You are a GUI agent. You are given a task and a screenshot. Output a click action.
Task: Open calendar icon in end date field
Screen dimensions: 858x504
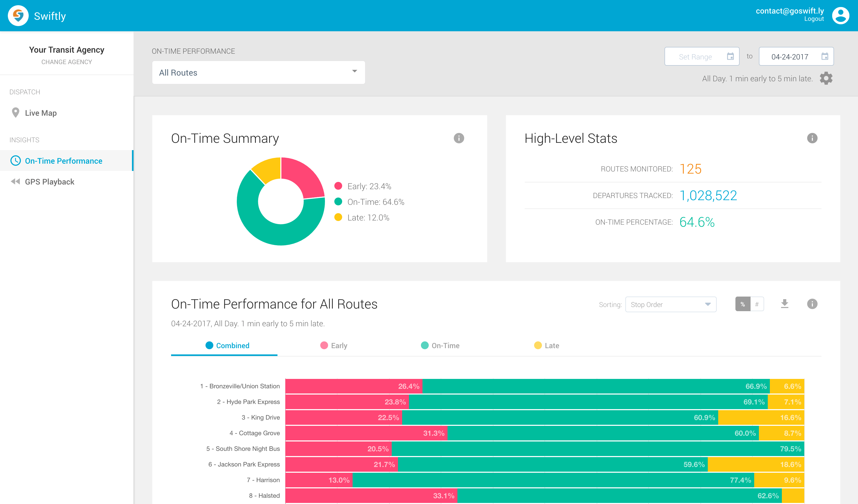point(824,57)
